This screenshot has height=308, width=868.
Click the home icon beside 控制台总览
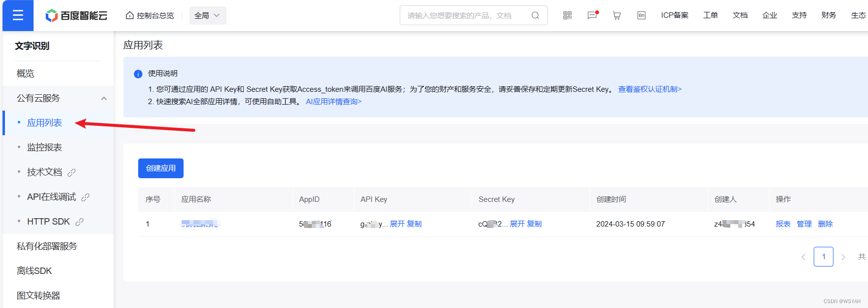point(130,15)
